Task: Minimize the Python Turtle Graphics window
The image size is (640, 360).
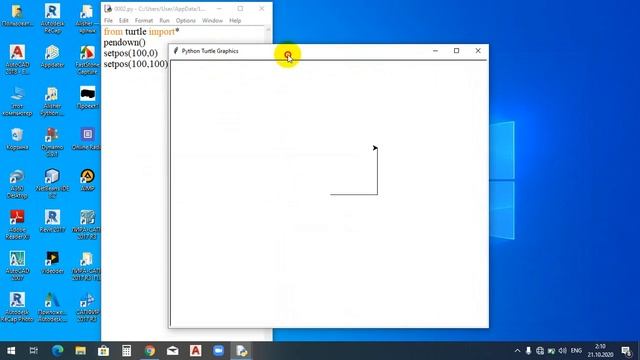Action: pos(435,51)
